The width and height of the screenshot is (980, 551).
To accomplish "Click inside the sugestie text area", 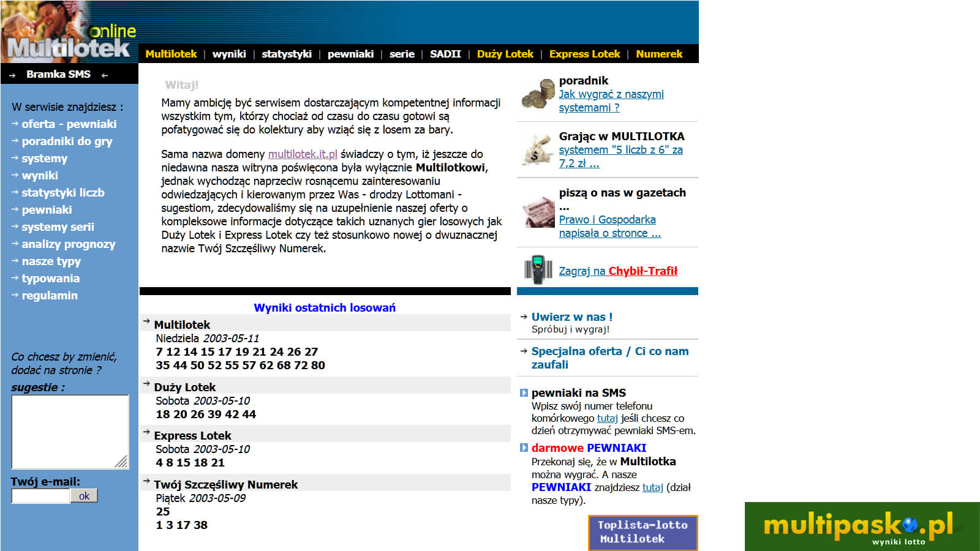I will point(69,432).
